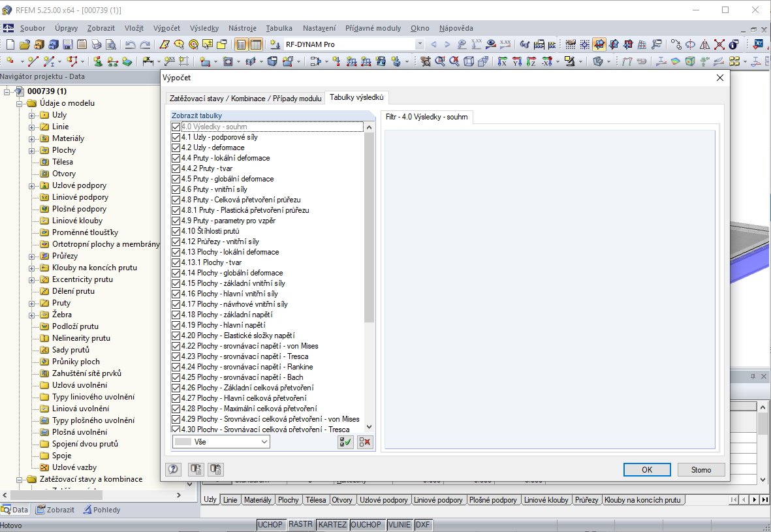The width and height of the screenshot is (771, 532).
Task: Click the view in Y direction icon
Action: click(x=517, y=61)
